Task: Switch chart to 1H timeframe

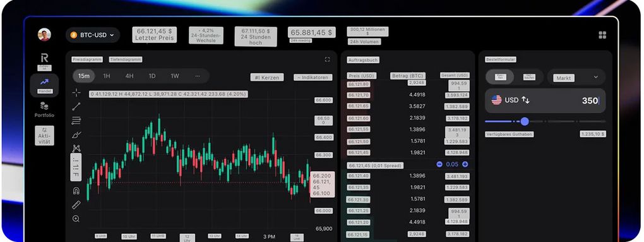Action: coord(107,76)
